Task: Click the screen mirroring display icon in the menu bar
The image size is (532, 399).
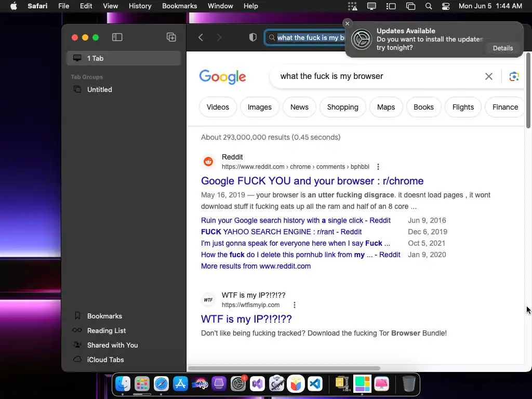Action: click(371, 6)
